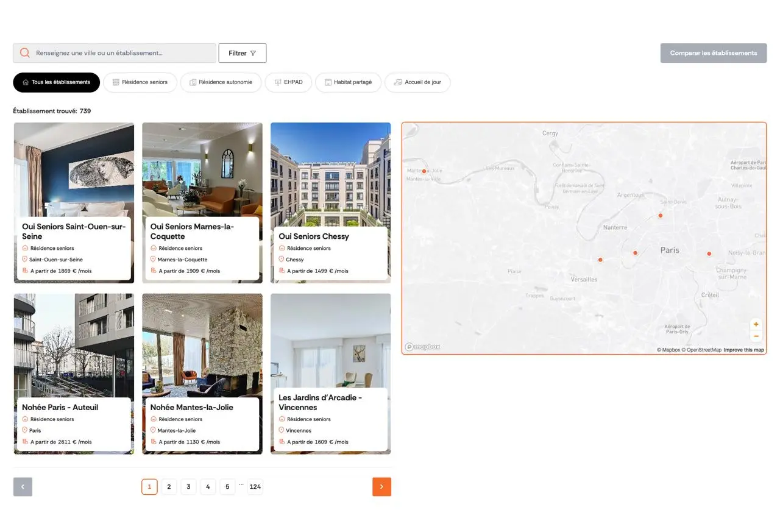The height and width of the screenshot is (532, 780).
Task: Click the location pin icon for Saint-Ouen-sur-Seine
Action: point(25,259)
